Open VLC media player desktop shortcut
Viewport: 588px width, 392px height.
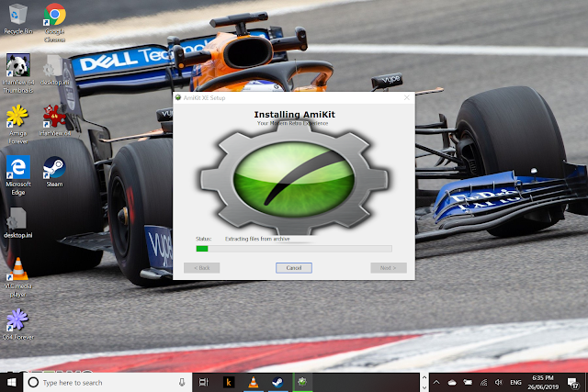tap(18, 277)
